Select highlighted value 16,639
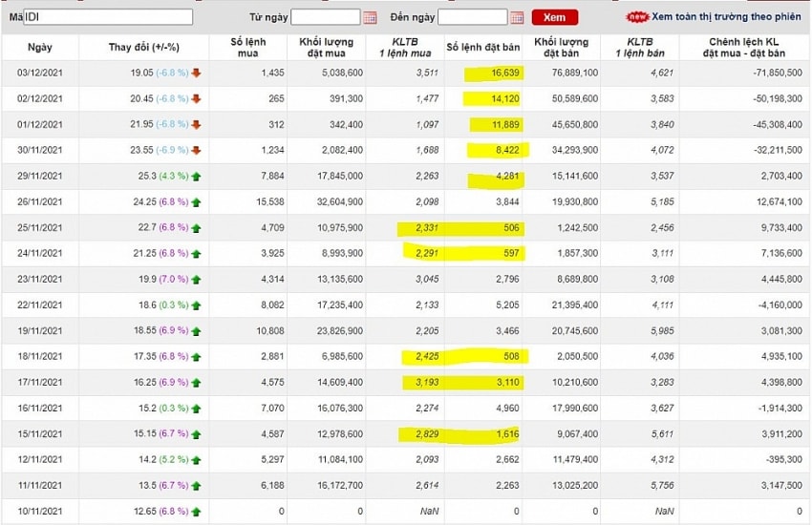812x525 pixels. click(x=505, y=73)
